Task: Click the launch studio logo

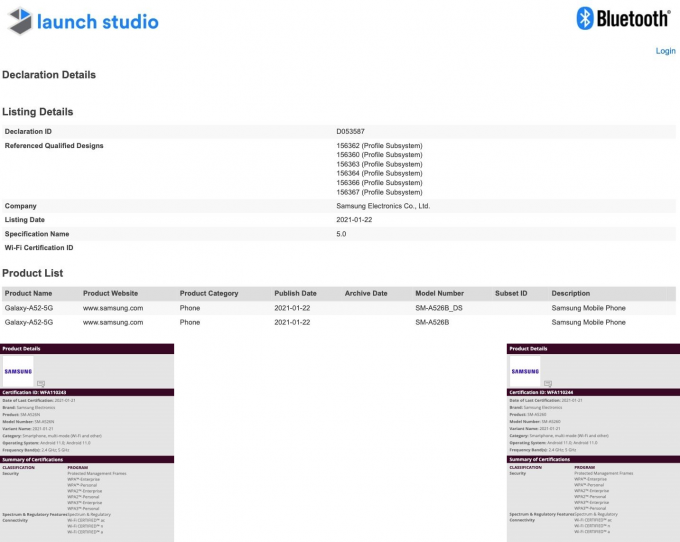Action: point(83,21)
